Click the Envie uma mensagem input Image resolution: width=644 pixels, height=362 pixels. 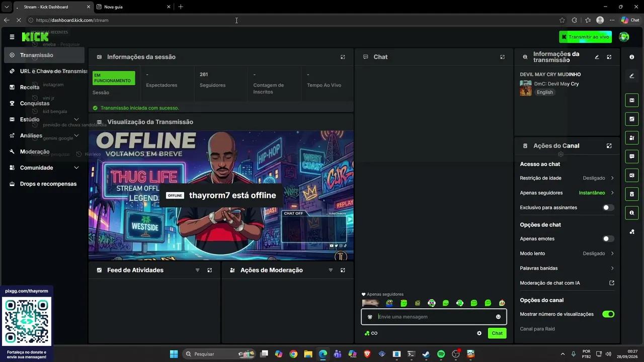(434, 317)
